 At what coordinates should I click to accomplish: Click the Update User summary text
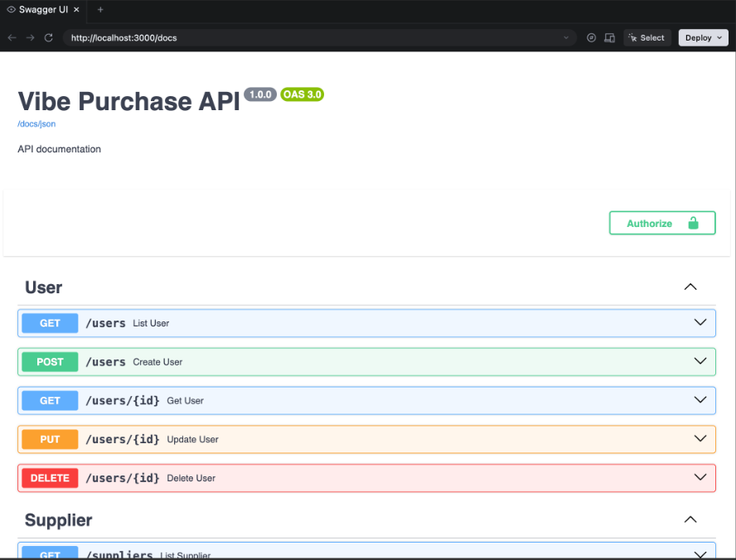coord(192,439)
